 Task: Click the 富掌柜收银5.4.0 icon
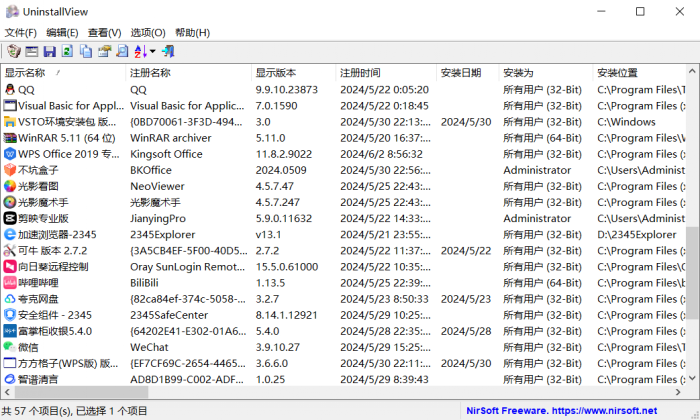10,331
